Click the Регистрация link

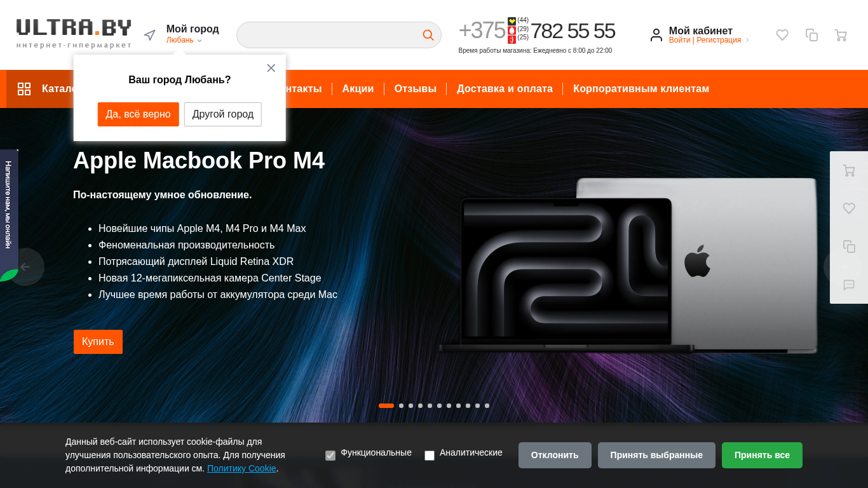pos(719,40)
